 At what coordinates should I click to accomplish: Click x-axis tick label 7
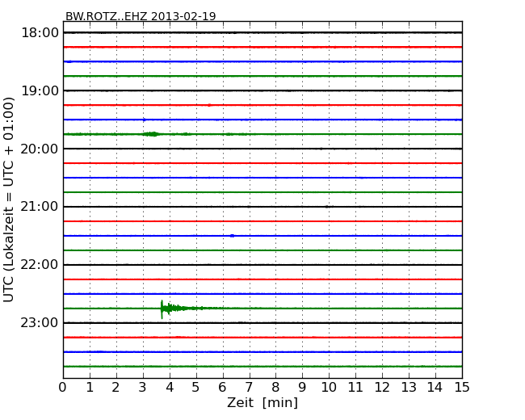coord(249,387)
